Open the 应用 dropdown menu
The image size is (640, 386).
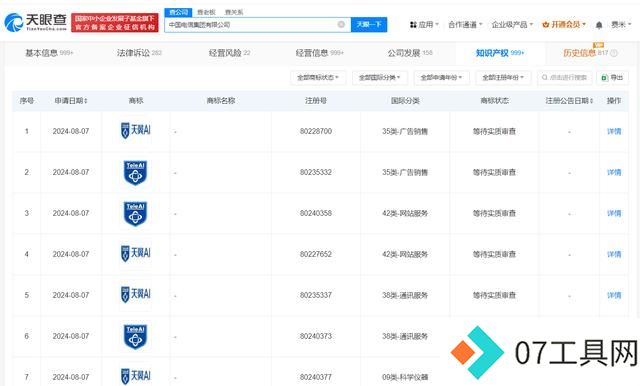[424, 24]
